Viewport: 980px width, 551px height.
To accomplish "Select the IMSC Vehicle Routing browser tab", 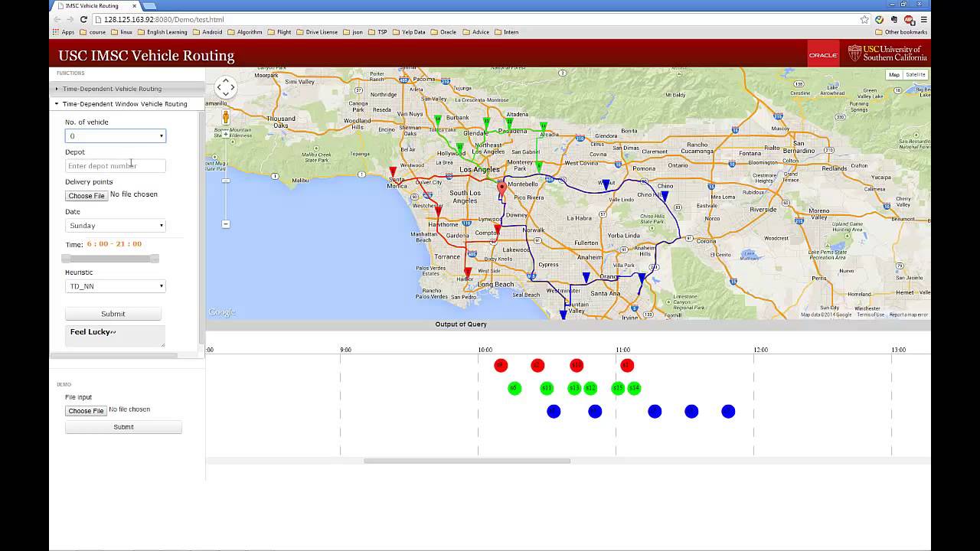I will 96,5.
